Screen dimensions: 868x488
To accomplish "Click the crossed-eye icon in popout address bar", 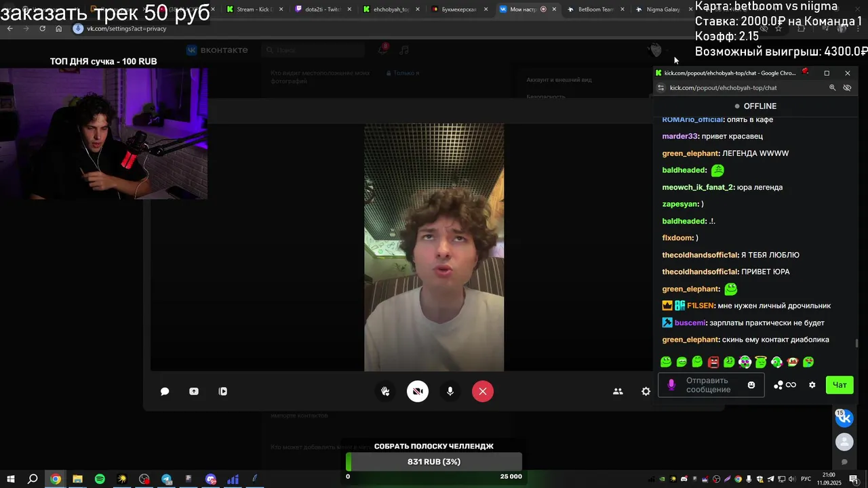I will 847,87.
